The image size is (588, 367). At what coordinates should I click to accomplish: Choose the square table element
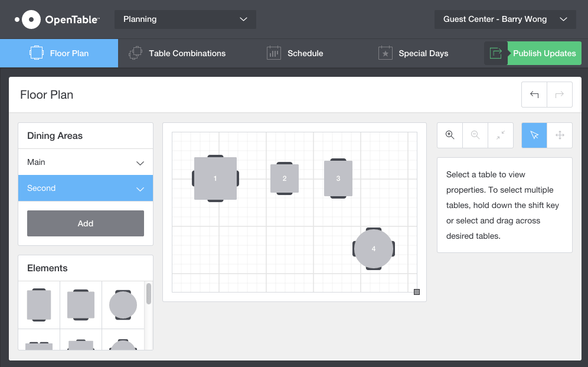tap(81, 305)
